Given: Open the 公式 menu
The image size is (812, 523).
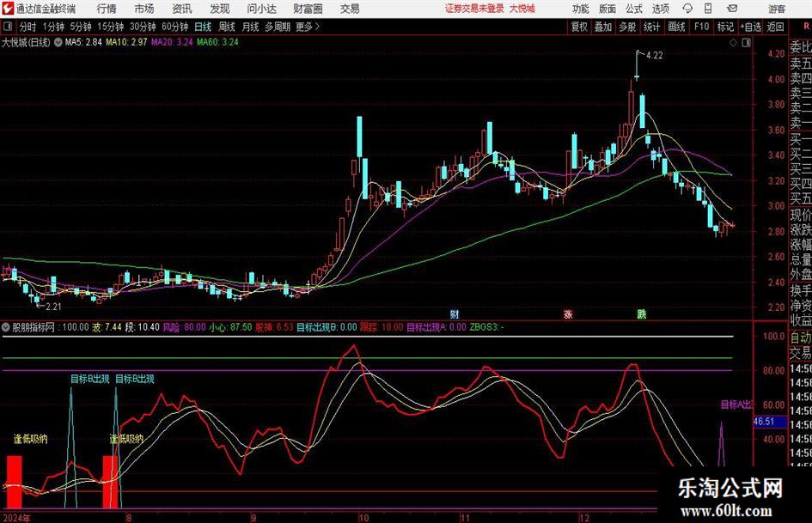Looking at the screenshot, I should [634, 9].
